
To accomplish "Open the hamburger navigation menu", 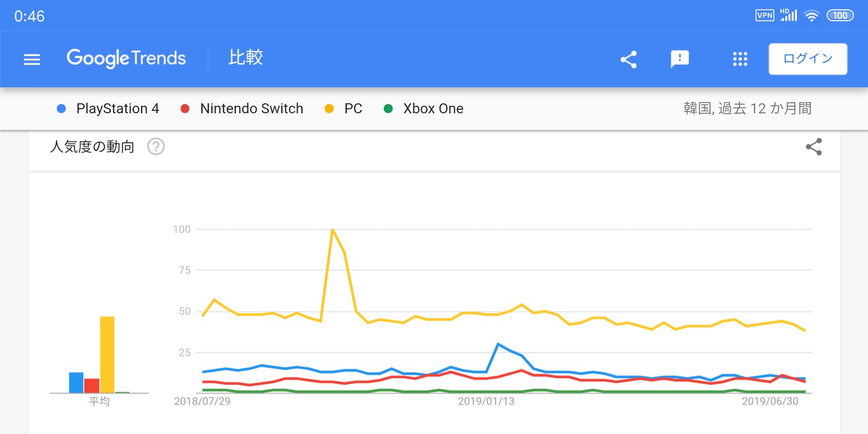I will [x=32, y=59].
